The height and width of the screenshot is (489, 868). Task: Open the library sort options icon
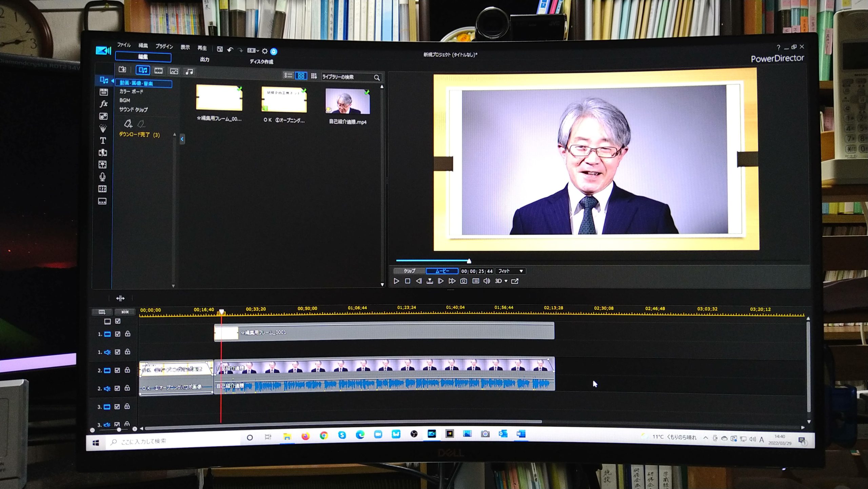pos(314,76)
